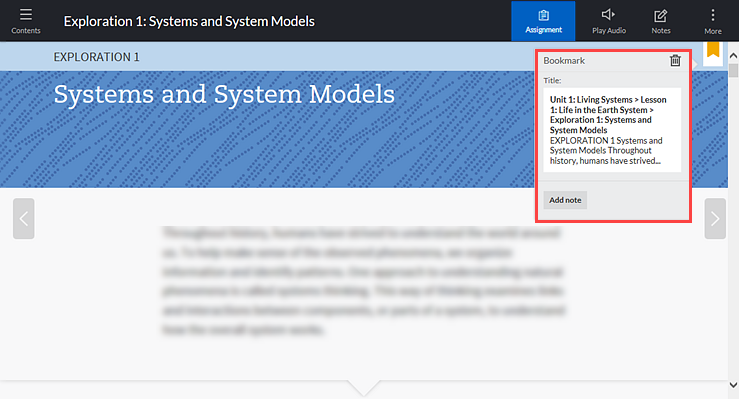The image size is (739, 399).
Task: Go to the previous page arrow
Action: click(x=24, y=219)
